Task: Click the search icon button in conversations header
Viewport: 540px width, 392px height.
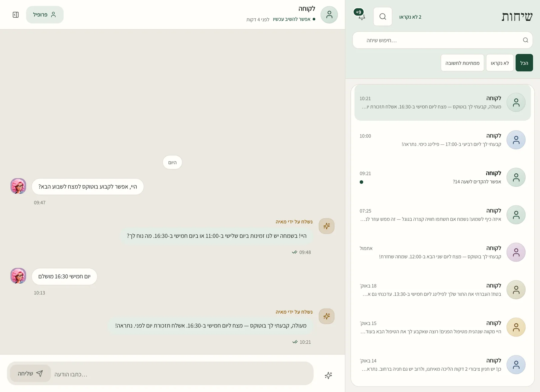Action: tap(382, 17)
